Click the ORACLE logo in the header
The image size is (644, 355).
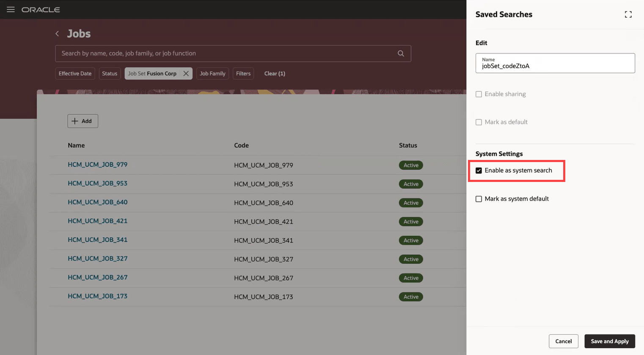pyautogui.click(x=41, y=9)
